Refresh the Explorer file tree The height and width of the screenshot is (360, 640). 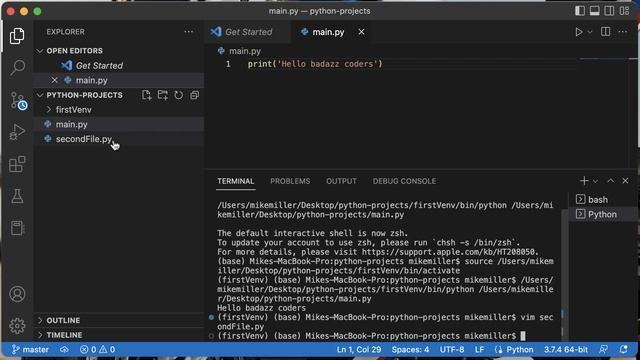click(179, 95)
